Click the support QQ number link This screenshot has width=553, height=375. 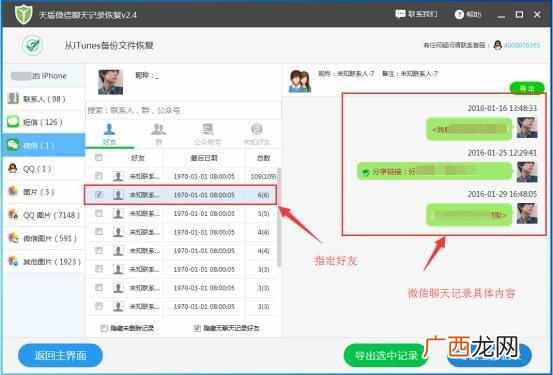click(x=522, y=45)
